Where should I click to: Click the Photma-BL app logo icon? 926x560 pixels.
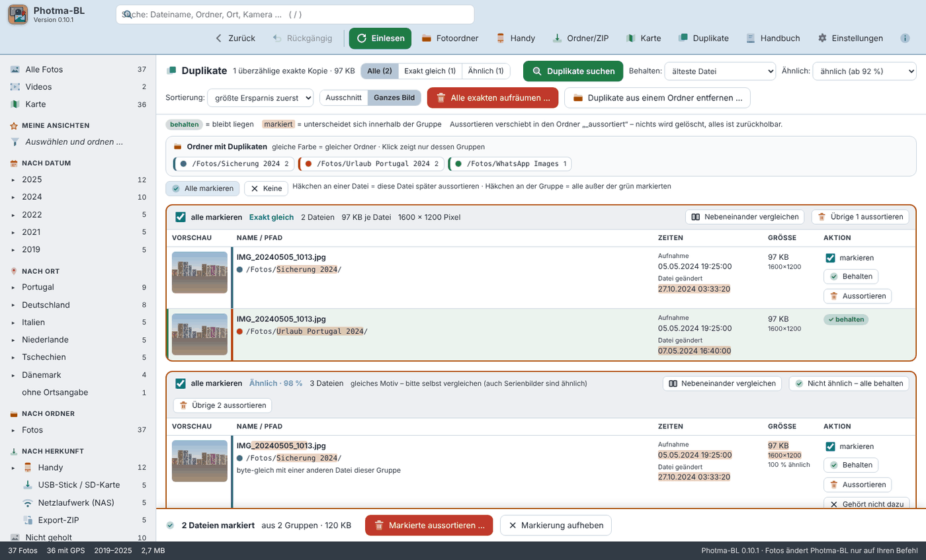click(x=18, y=15)
